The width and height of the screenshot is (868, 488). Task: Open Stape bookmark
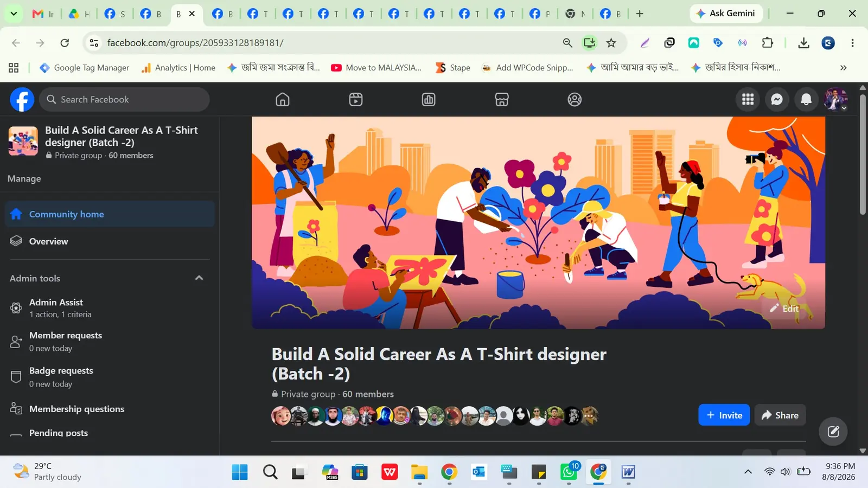(x=453, y=68)
